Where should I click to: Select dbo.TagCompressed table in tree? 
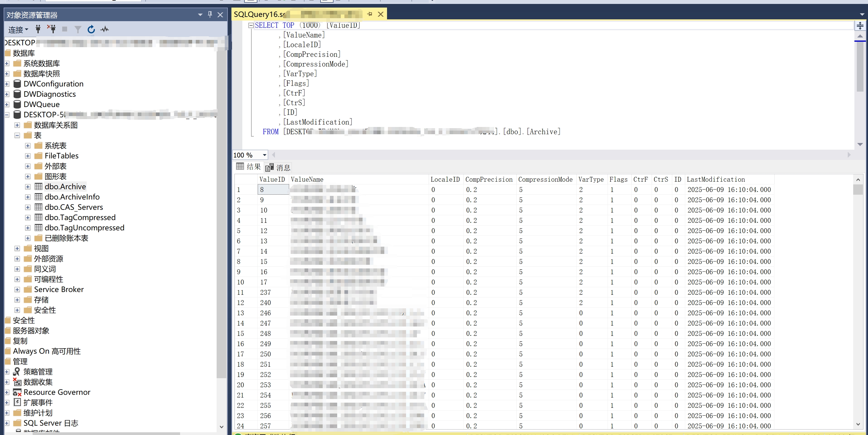[80, 218]
